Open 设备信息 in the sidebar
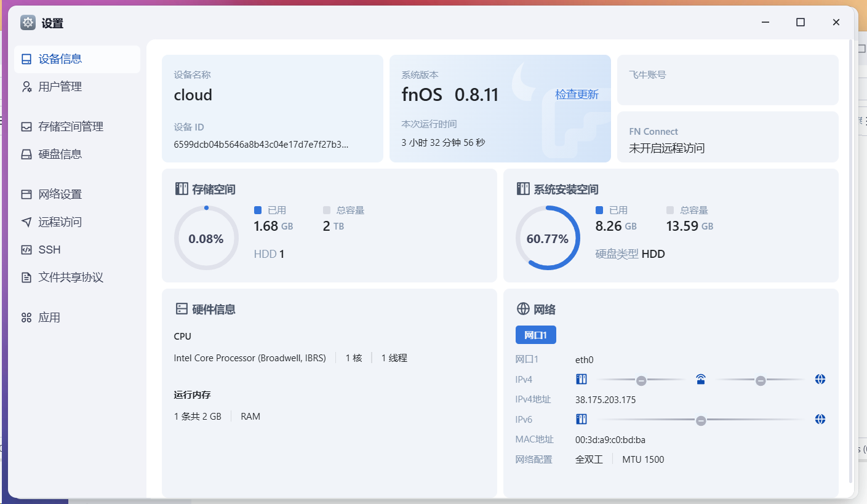The width and height of the screenshot is (867, 504). [x=78, y=59]
